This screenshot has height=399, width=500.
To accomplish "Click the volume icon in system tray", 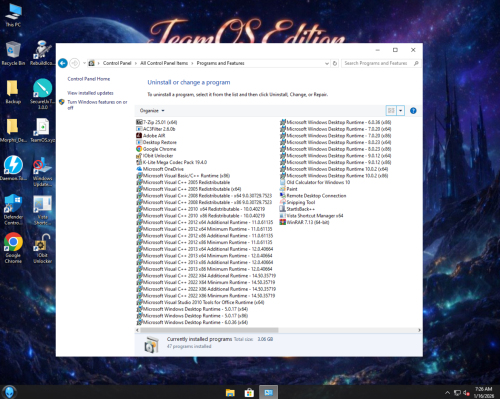I will pos(467,393).
